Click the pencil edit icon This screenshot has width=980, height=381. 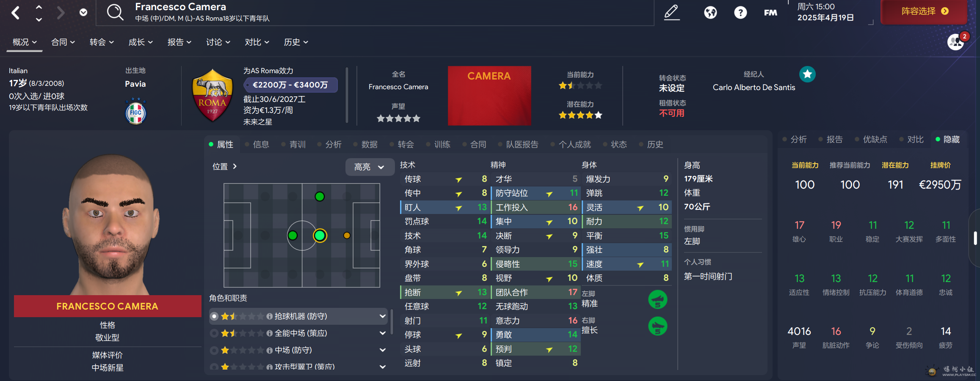pos(671,12)
